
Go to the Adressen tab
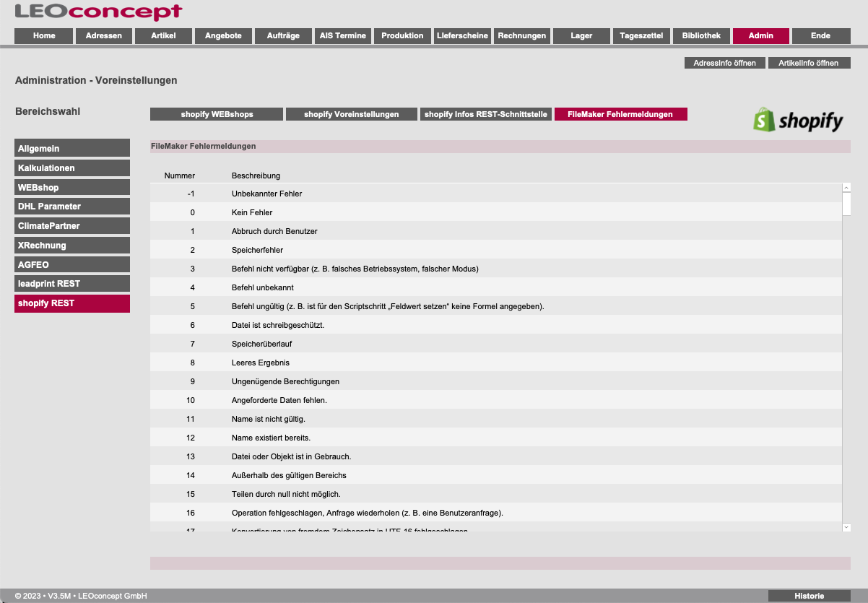tap(104, 35)
